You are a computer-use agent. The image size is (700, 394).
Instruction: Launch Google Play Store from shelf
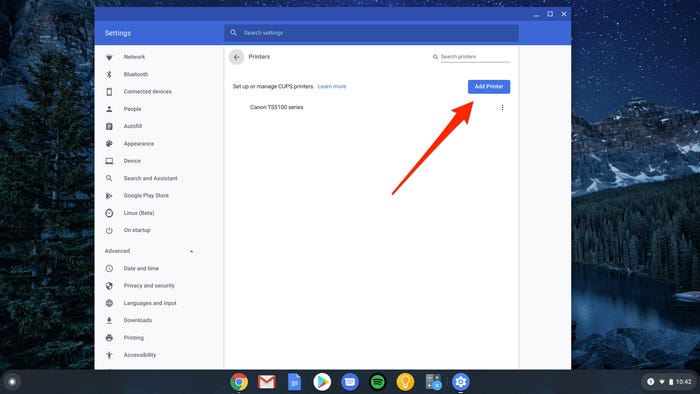(322, 382)
